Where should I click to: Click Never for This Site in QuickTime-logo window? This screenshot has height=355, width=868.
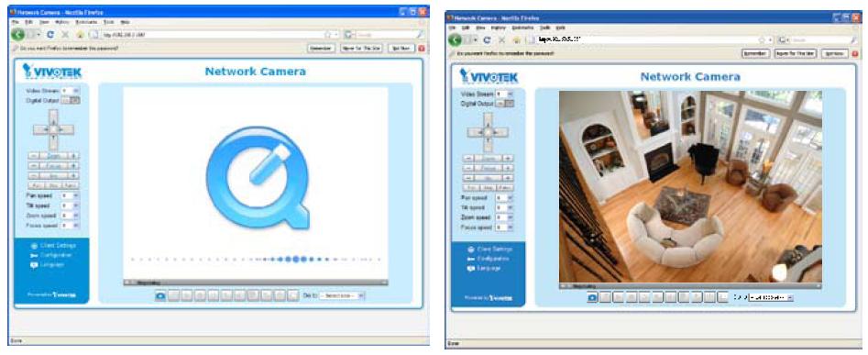click(361, 49)
